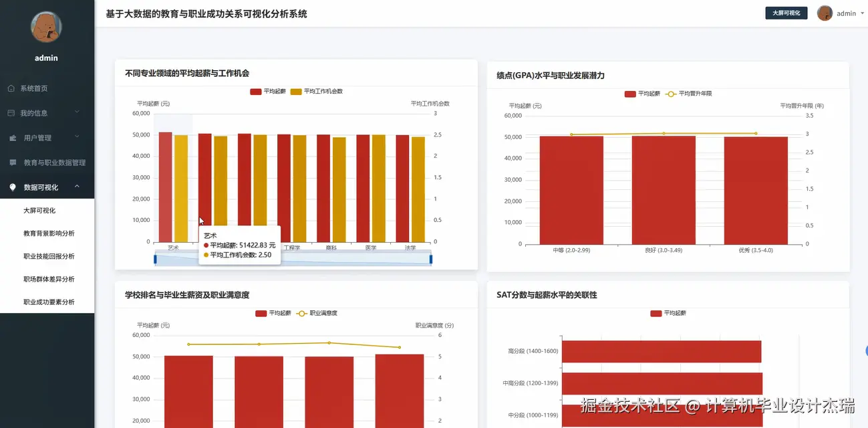The image size is (868, 428).
Task: Toggle 平均起薪 legend in SAT chart
Action: pyautogui.click(x=668, y=313)
